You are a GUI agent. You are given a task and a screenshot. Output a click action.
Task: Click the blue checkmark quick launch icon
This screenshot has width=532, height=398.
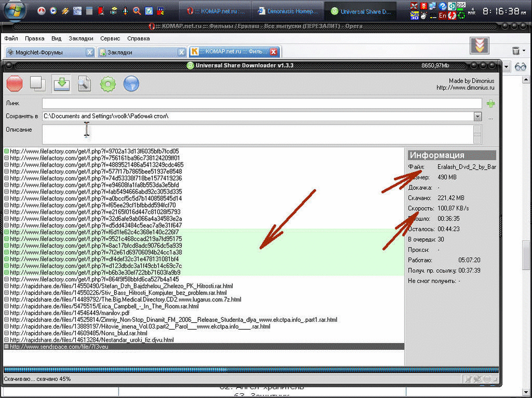(149, 11)
